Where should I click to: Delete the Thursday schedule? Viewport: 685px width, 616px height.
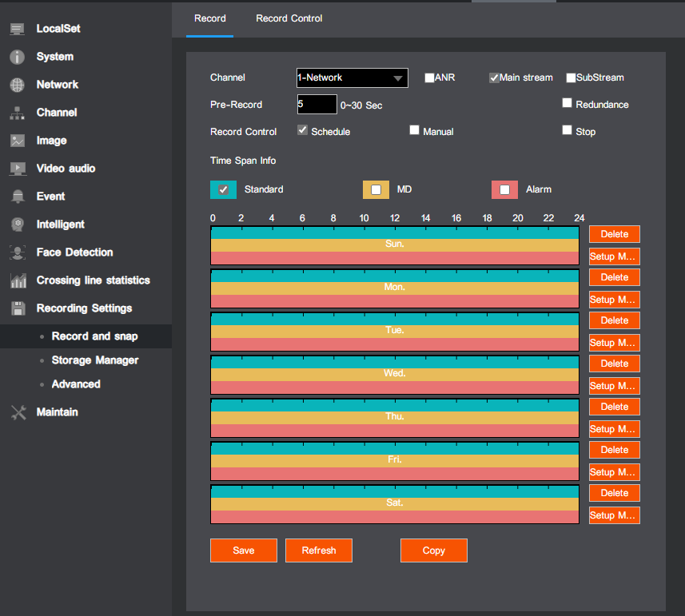615,407
